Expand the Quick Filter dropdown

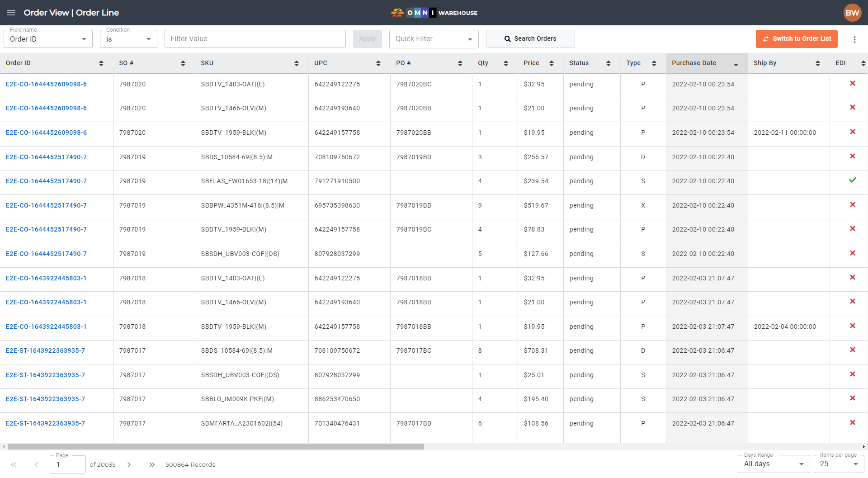coord(434,39)
